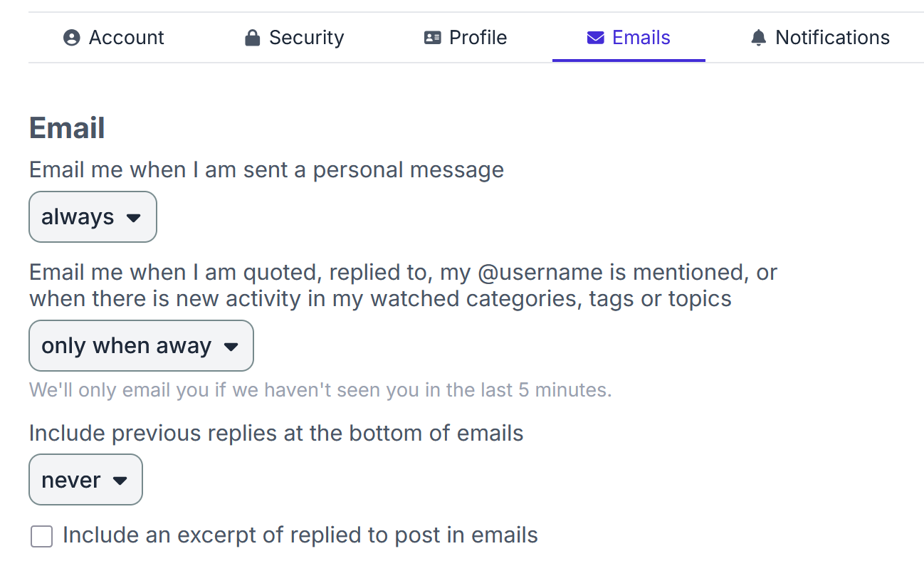Viewport: 924px width, 561px height.
Task: Enable the excerpt of replied post checkbox
Action: (42, 536)
